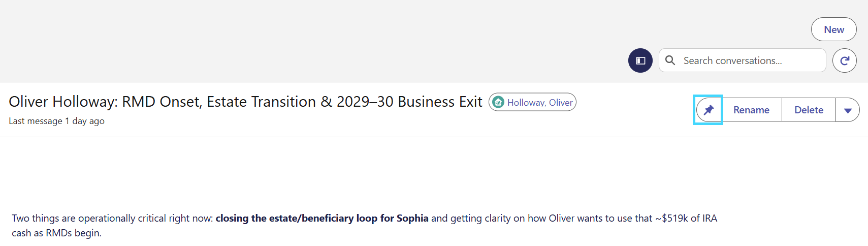Screen dimensions: 868x246
Task: Click "cash as RMDs begin" text line
Action: 56,233
